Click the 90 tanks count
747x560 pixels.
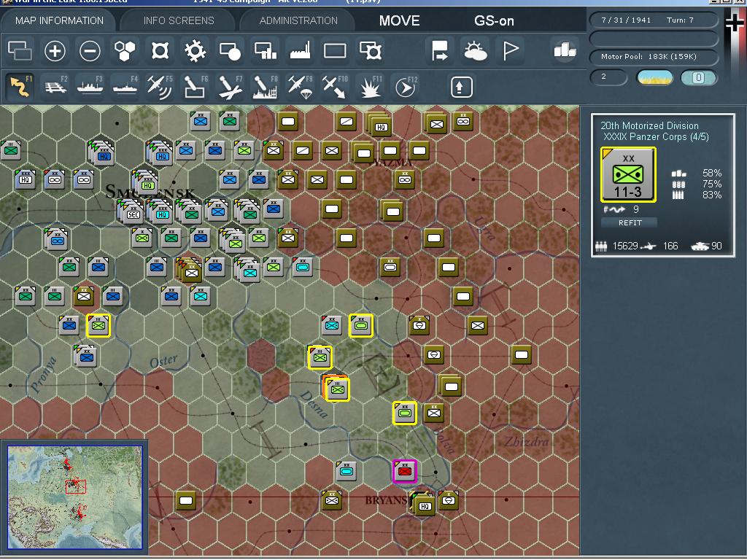point(716,246)
